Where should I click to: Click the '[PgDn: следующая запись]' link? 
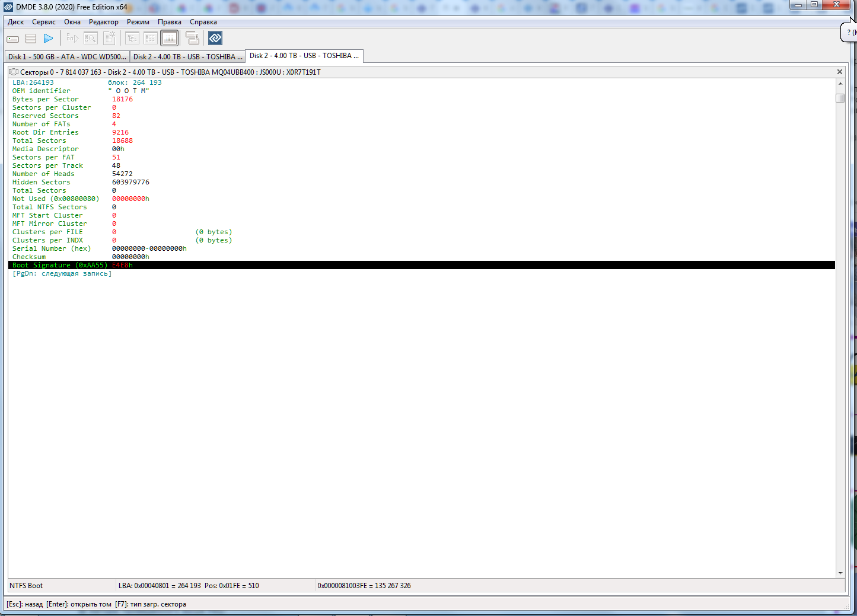tap(62, 274)
